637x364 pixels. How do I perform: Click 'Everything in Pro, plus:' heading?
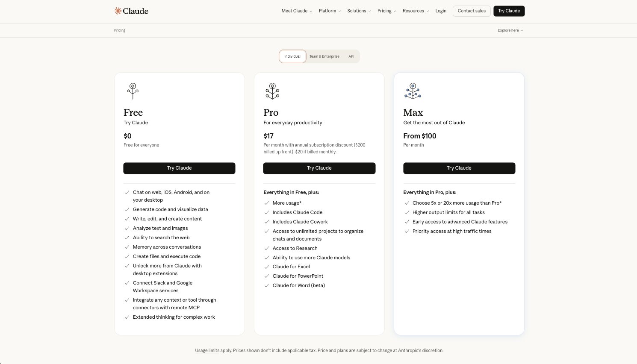coord(430,192)
